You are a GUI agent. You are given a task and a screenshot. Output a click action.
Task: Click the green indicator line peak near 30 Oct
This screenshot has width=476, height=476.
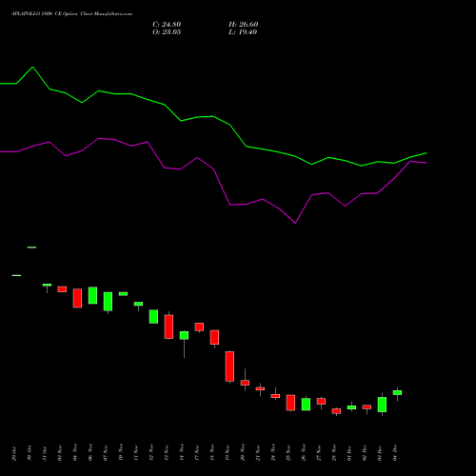click(x=33, y=68)
